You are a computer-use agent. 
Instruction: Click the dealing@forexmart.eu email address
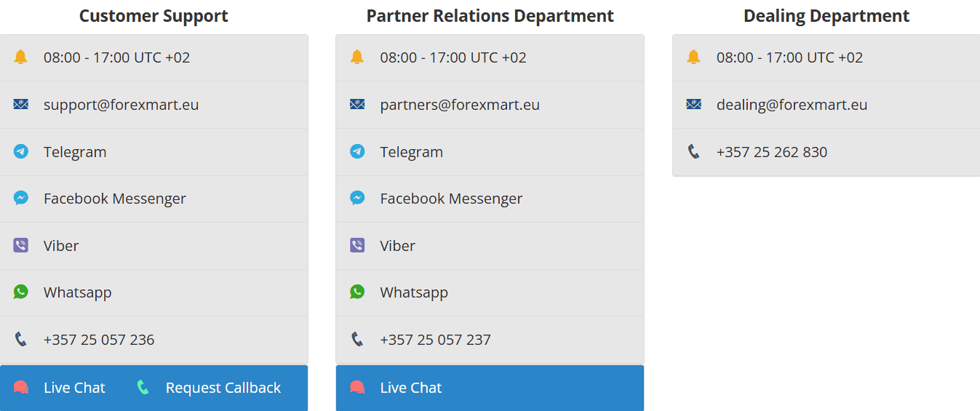click(792, 105)
